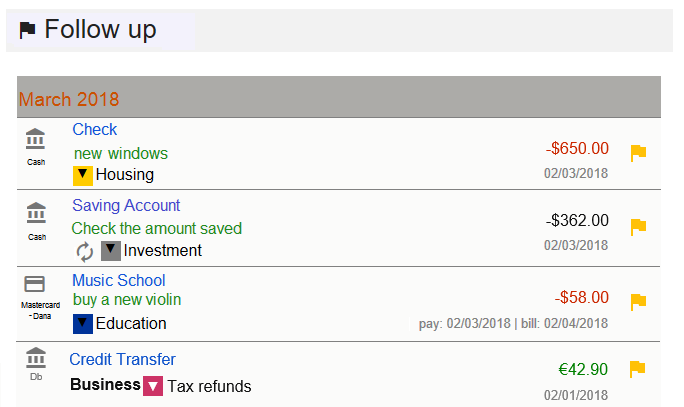Viewport: 684px width, 407px height.
Task: Expand the yellow Housing category arrow
Action: tap(83, 176)
